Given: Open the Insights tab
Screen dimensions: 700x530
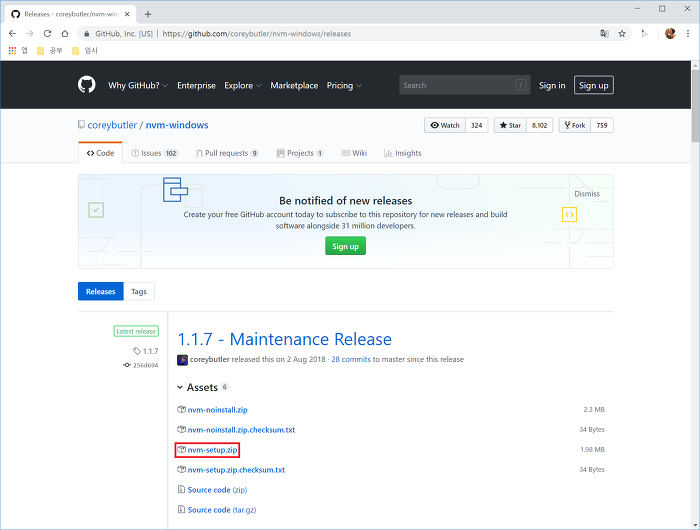Looking at the screenshot, I should pyautogui.click(x=403, y=153).
